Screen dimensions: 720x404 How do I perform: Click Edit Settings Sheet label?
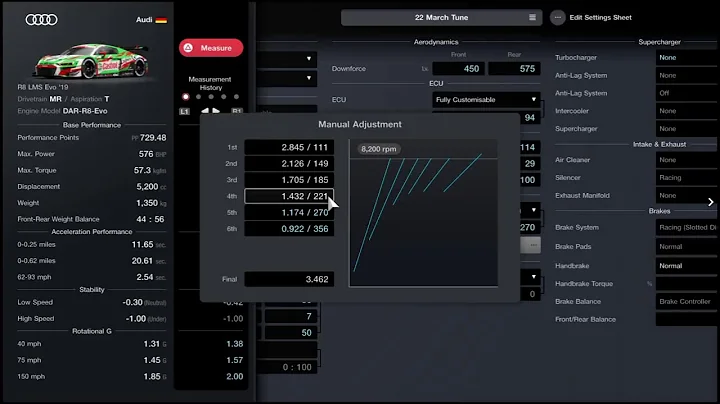click(600, 17)
